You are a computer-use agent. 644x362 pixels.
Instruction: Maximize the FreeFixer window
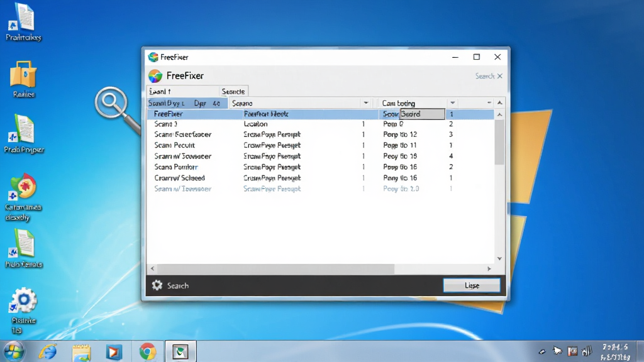click(477, 57)
